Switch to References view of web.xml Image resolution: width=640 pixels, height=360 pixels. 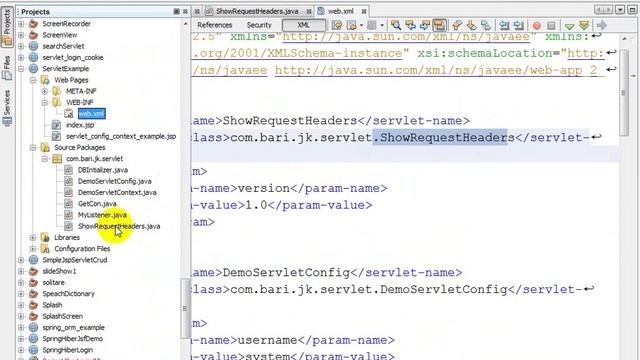(215, 25)
